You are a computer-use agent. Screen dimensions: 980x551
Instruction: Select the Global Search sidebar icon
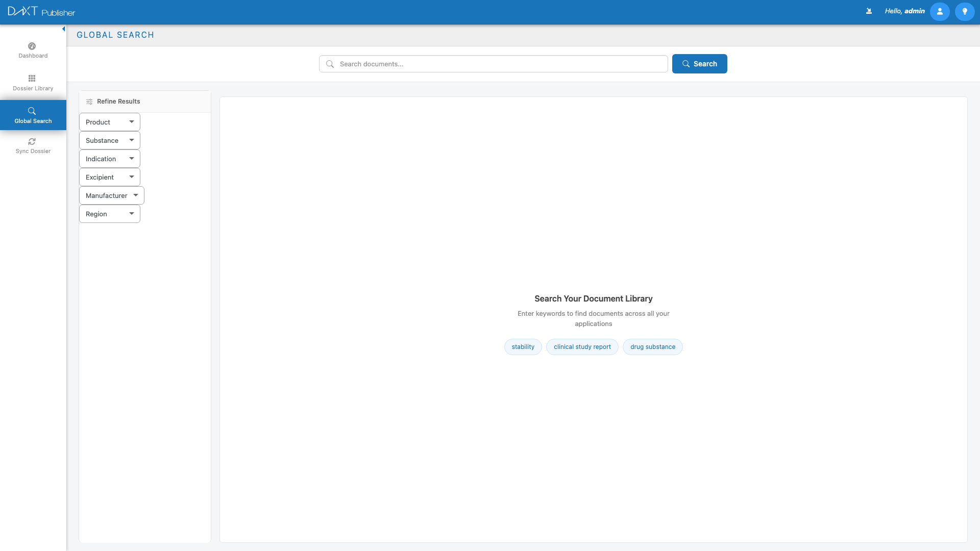pyautogui.click(x=33, y=115)
